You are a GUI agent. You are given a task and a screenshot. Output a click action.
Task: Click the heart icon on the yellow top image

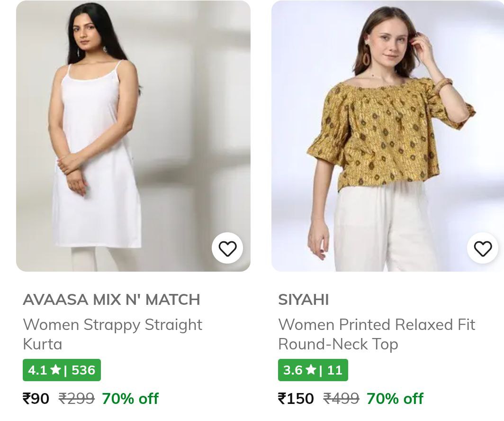[483, 248]
